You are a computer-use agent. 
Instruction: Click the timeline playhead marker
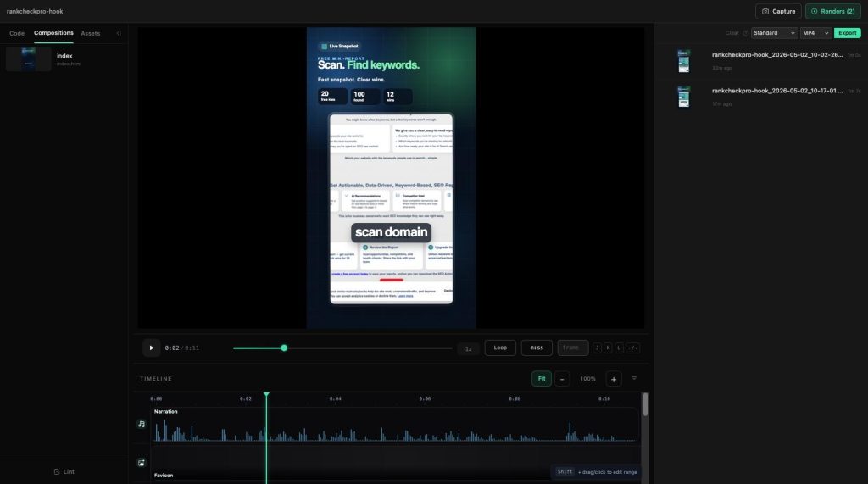[x=266, y=395]
